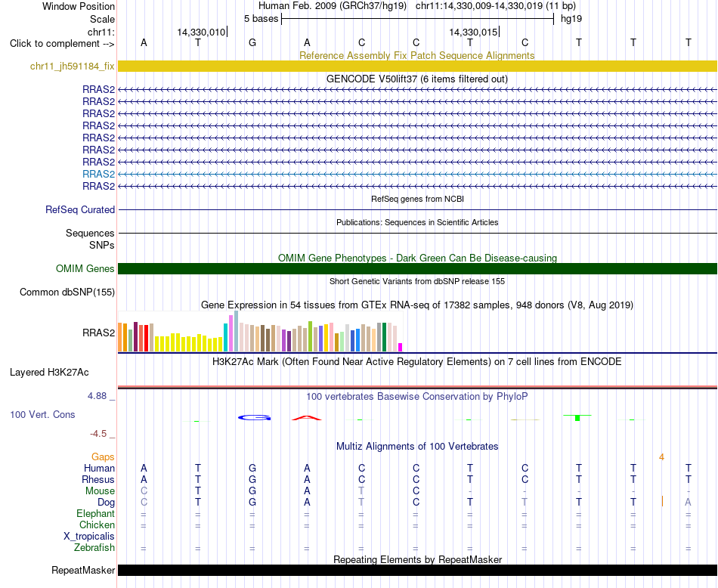Click the Mouse species label

100,491
